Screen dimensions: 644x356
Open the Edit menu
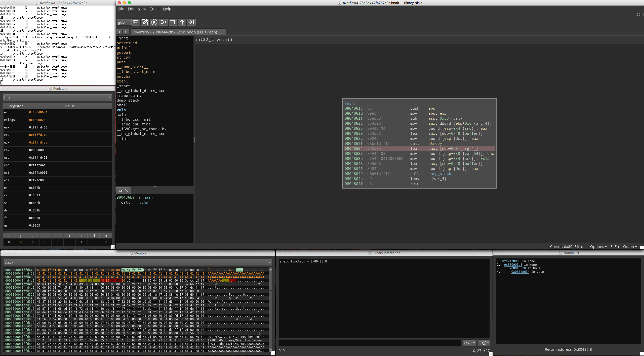point(131,9)
